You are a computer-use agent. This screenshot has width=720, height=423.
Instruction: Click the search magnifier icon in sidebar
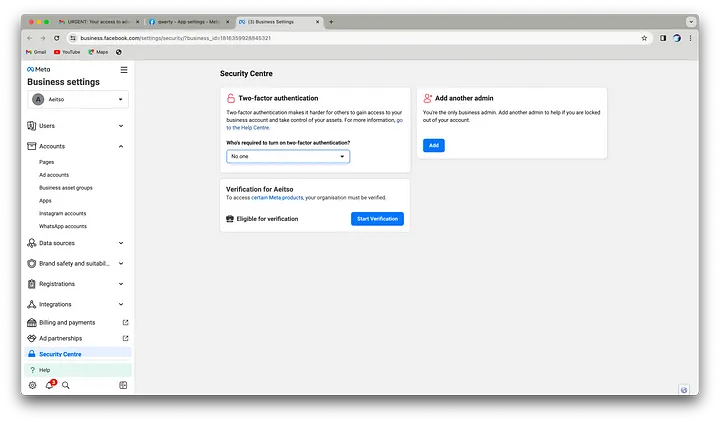click(66, 385)
